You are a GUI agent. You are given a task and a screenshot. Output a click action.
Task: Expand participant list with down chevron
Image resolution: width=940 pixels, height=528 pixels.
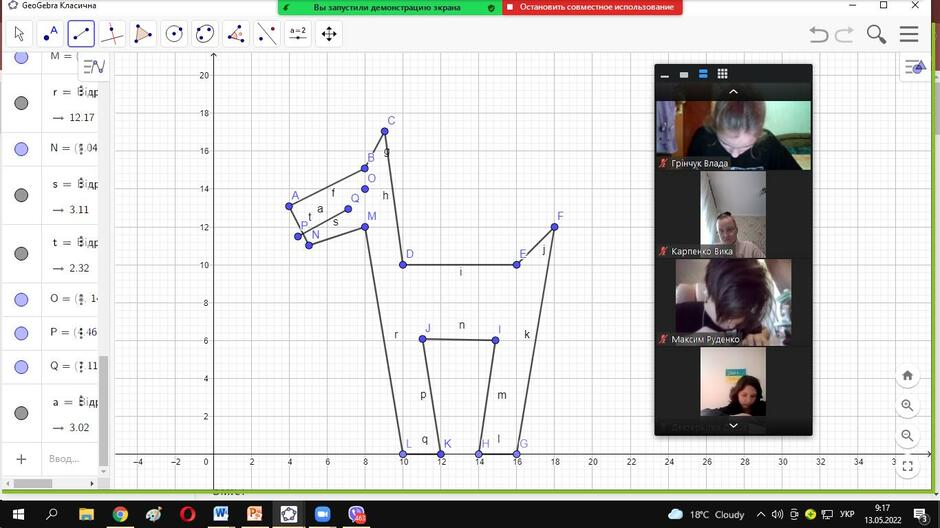(733, 426)
